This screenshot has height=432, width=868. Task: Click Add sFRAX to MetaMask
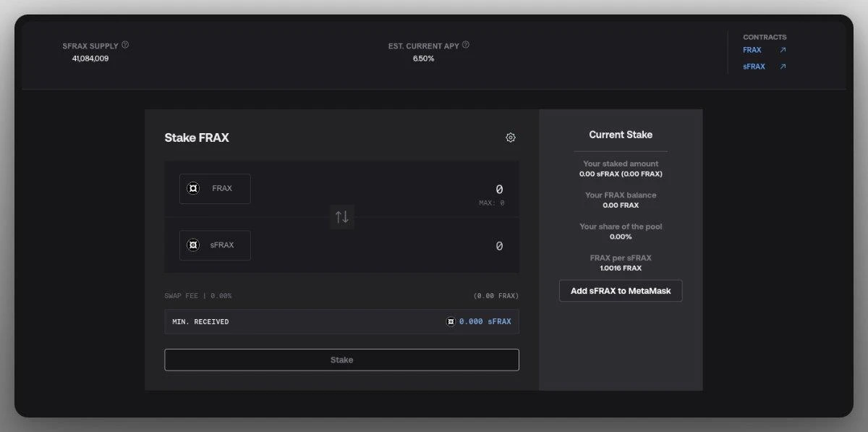[x=620, y=290]
